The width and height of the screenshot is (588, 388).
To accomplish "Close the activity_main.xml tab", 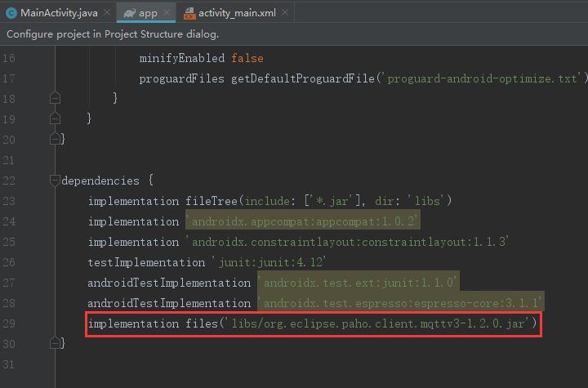I will [285, 13].
